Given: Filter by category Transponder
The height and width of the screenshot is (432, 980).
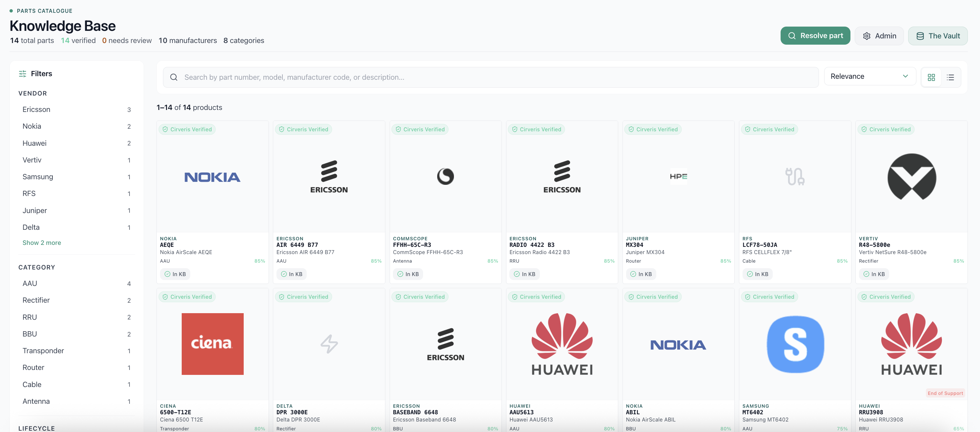Looking at the screenshot, I should (76, 351).
